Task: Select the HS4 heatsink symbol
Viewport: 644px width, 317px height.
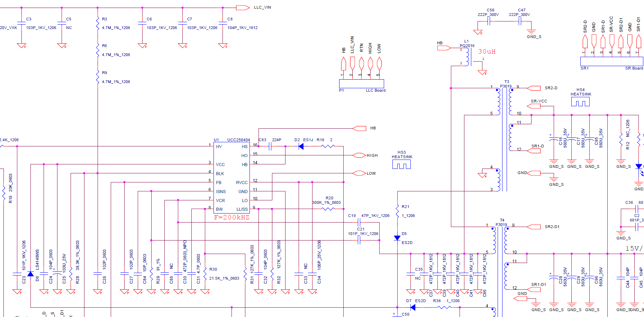Action: (x=580, y=101)
